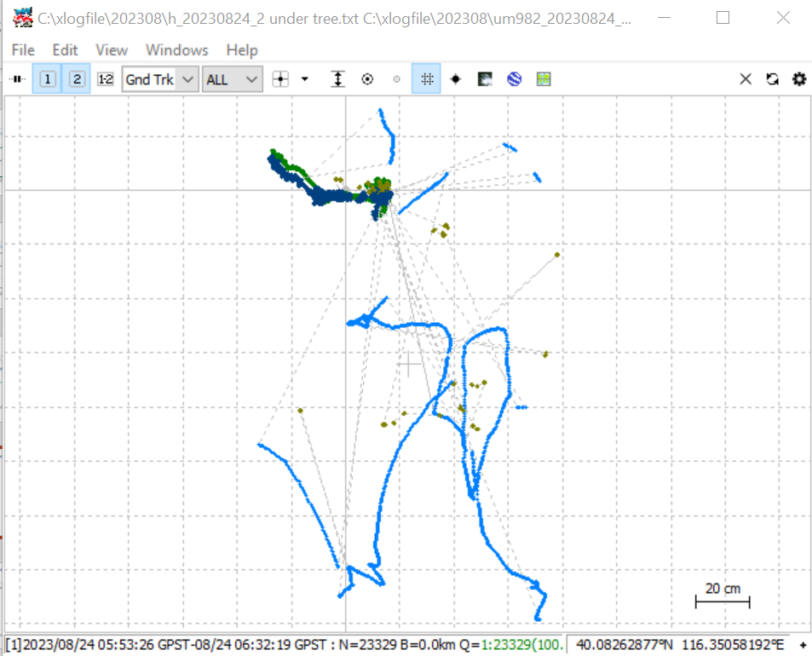The image size is (812, 656).
Task: Click the show track point circle icon
Action: (367, 79)
